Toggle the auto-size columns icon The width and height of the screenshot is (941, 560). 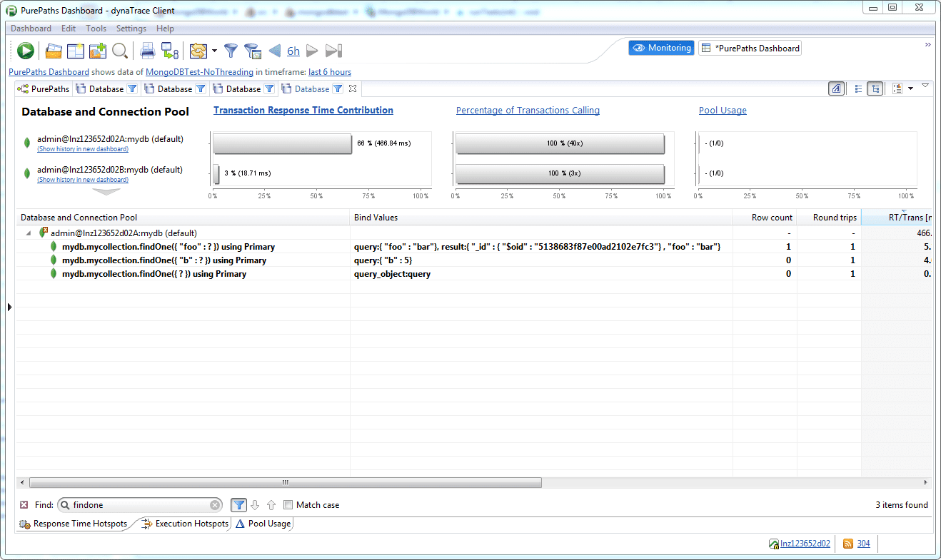coord(836,88)
